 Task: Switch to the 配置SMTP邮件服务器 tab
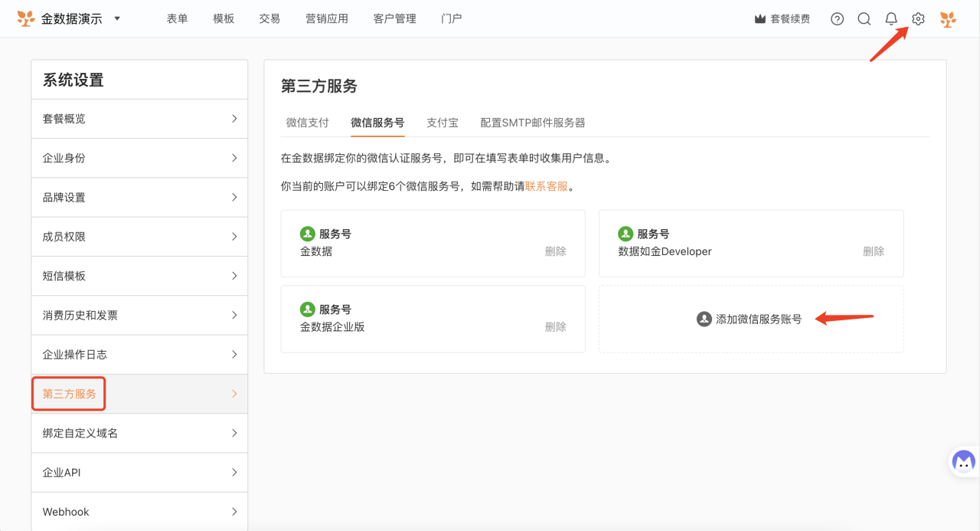point(533,123)
